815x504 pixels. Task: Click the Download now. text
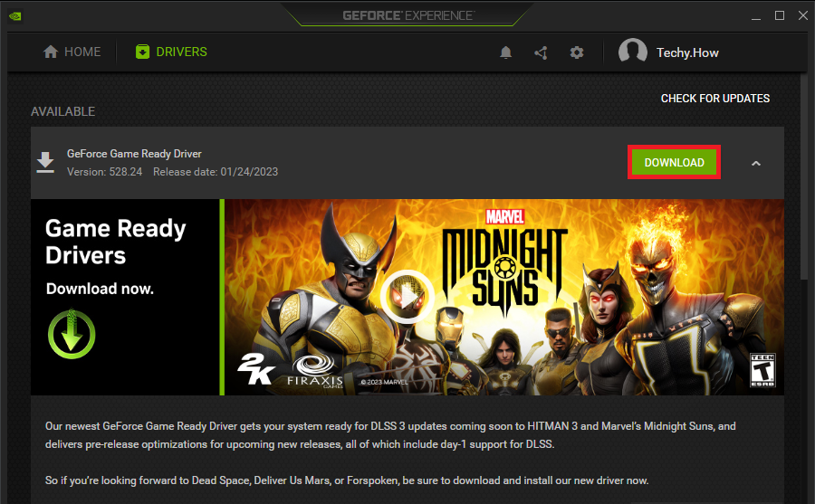coord(100,289)
